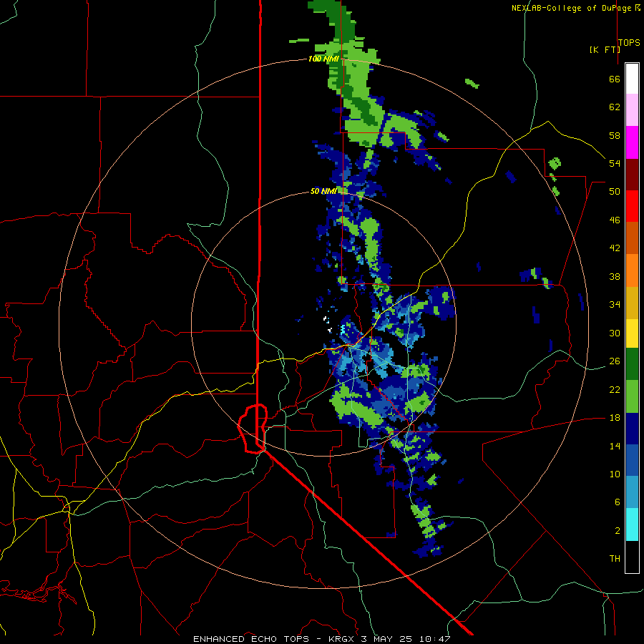Click the sky blue legend swatch

click(632, 492)
